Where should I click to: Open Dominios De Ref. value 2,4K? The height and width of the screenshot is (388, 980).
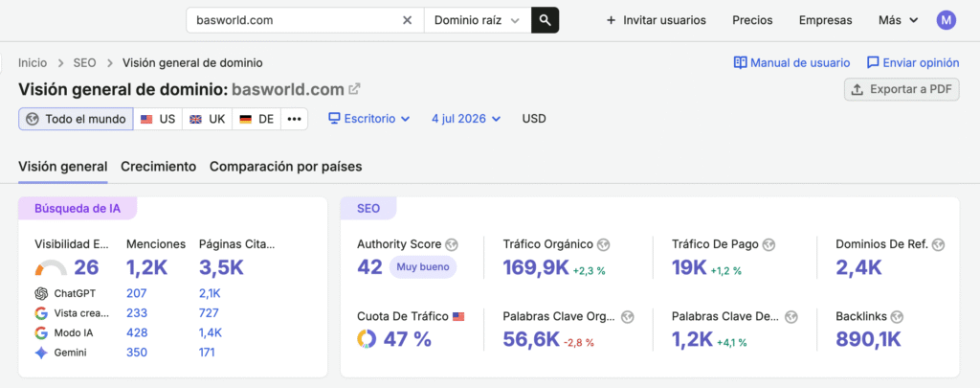pos(858,268)
